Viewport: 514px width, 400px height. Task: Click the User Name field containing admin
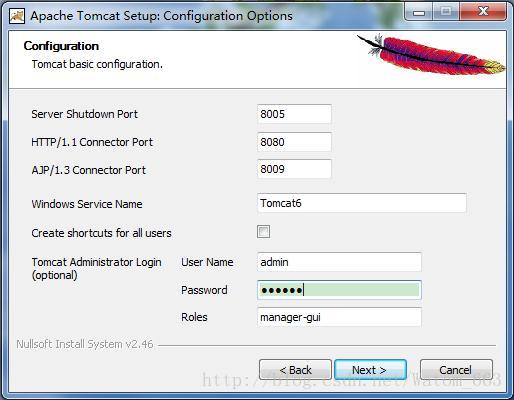pyautogui.click(x=339, y=262)
